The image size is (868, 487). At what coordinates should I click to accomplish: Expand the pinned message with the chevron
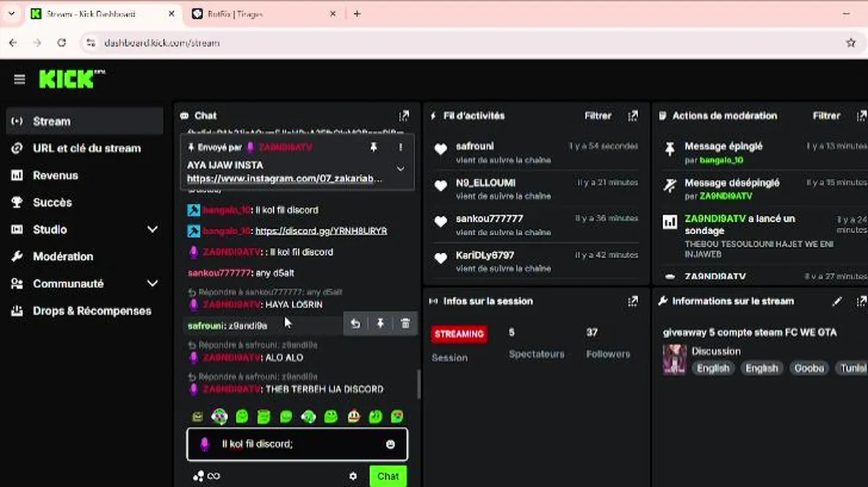400,169
